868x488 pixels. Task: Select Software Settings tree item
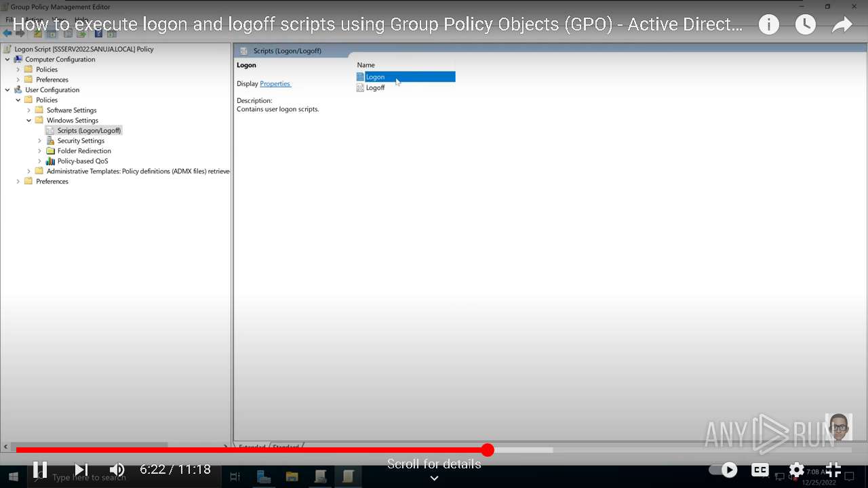(71, 110)
